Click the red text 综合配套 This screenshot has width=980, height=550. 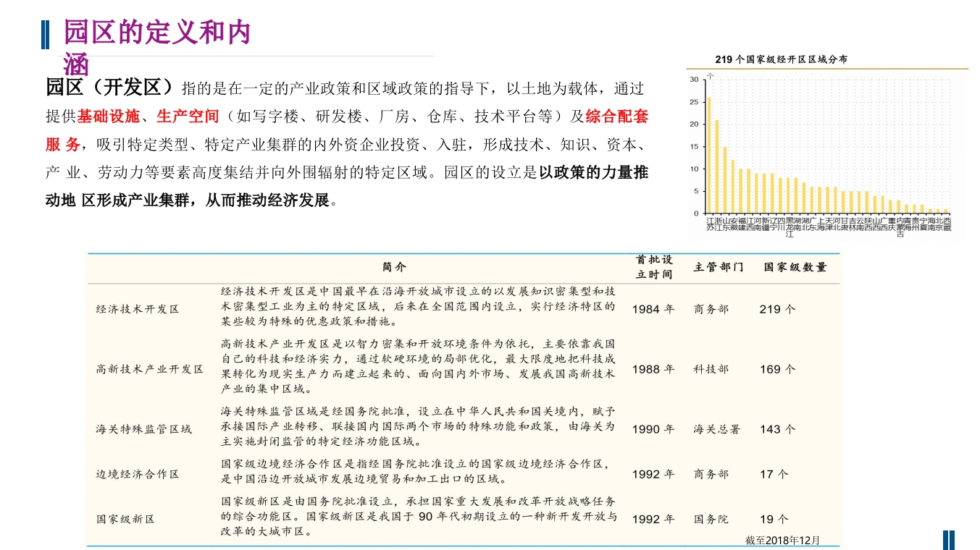[x=617, y=117]
